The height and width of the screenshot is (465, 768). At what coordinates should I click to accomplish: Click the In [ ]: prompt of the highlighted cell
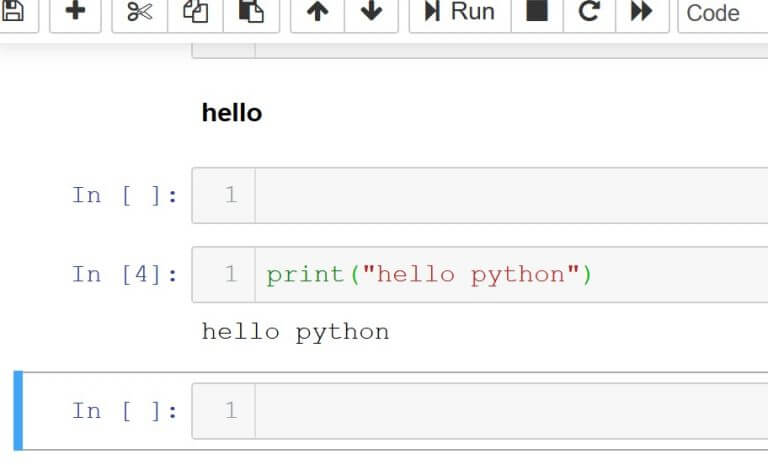(125, 411)
